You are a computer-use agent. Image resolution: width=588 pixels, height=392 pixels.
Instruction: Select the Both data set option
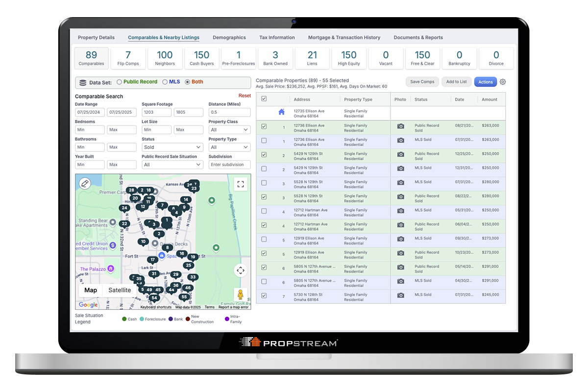(x=188, y=82)
